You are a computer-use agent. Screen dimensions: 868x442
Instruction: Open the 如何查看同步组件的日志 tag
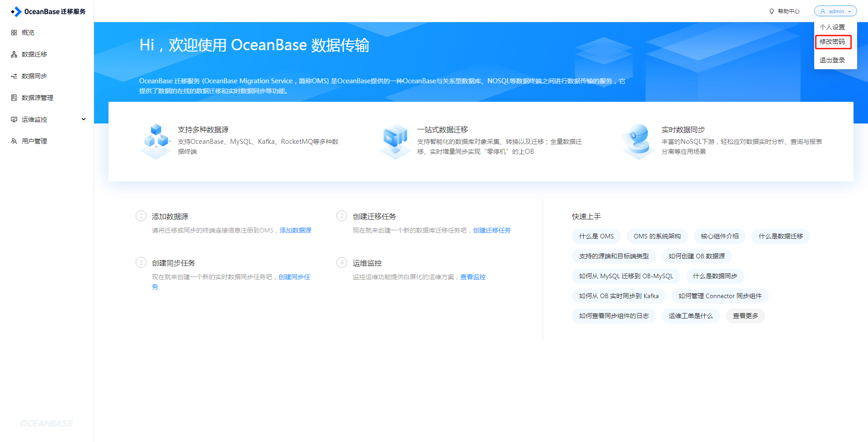614,316
